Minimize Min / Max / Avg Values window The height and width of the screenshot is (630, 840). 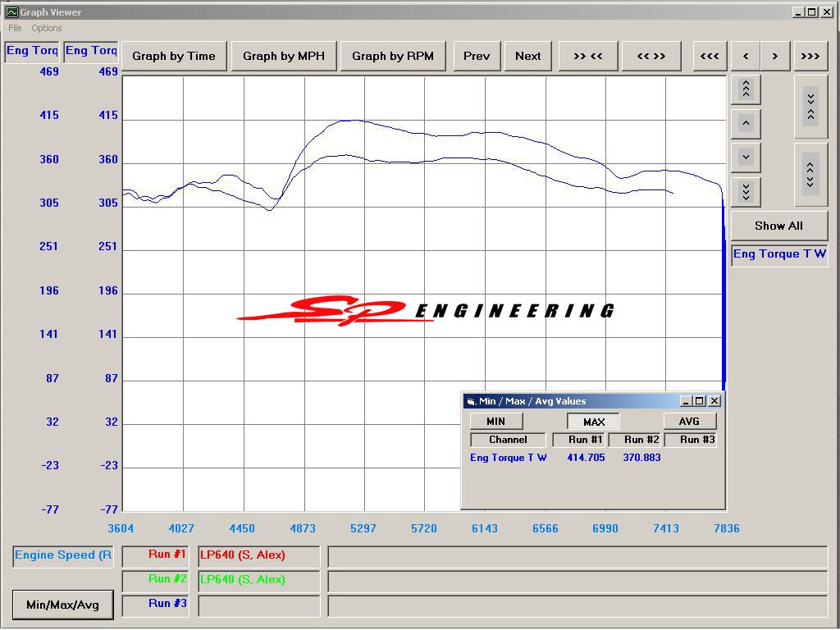click(x=685, y=400)
